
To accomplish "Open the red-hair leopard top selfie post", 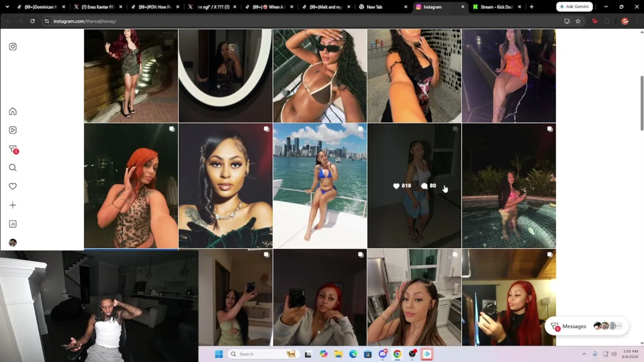I will click(x=131, y=186).
